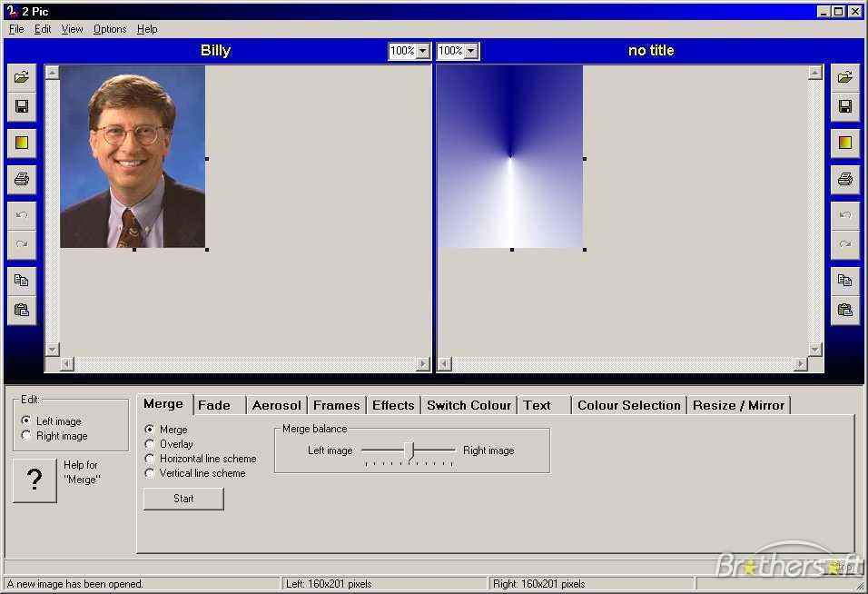
Task: Switch to the Colour Selection tab
Action: pyautogui.click(x=629, y=405)
